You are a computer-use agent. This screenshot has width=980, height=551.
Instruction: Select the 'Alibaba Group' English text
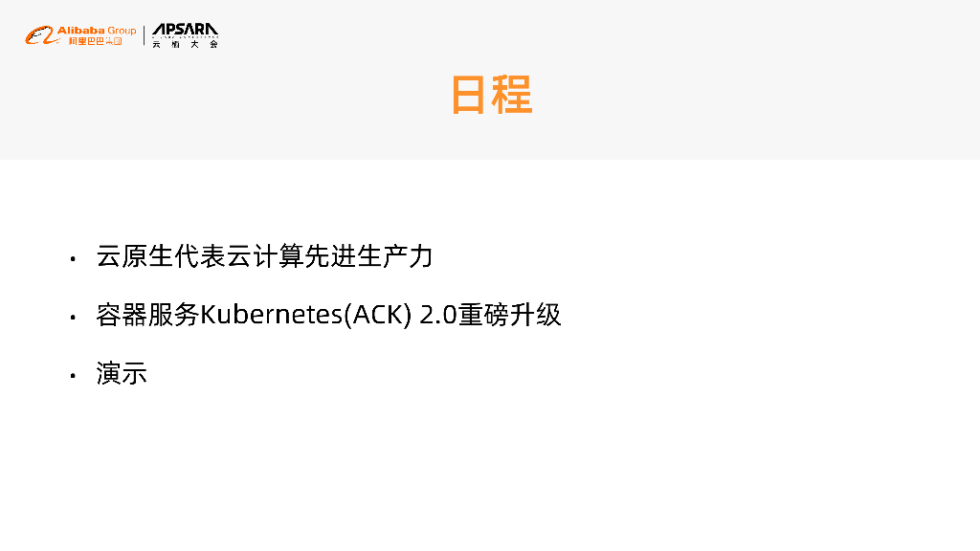coord(97,30)
